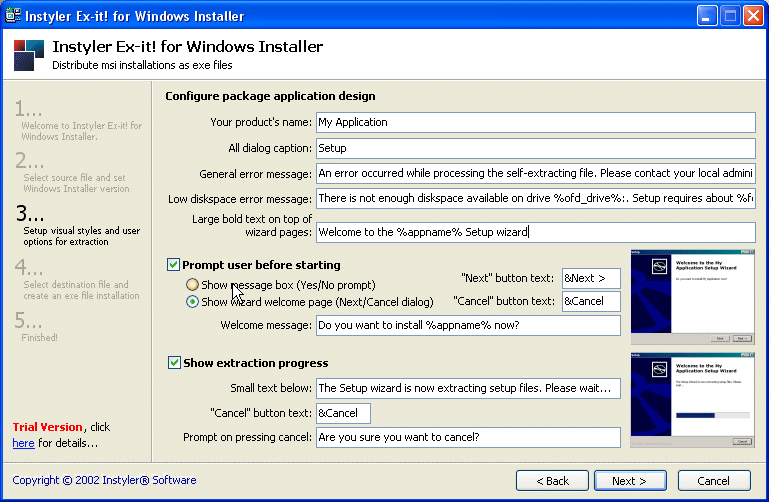The width and height of the screenshot is (769, 502).
Task: Click the Instyler logo icon in header
Action: click(29, 56)
